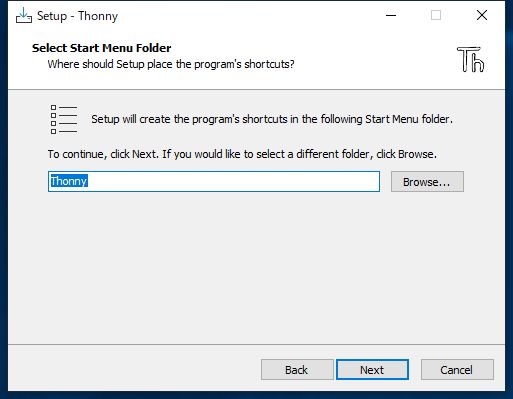Click the list icon beside shortcut description
This screenshot has height=399, width=513.
[64, 119]
